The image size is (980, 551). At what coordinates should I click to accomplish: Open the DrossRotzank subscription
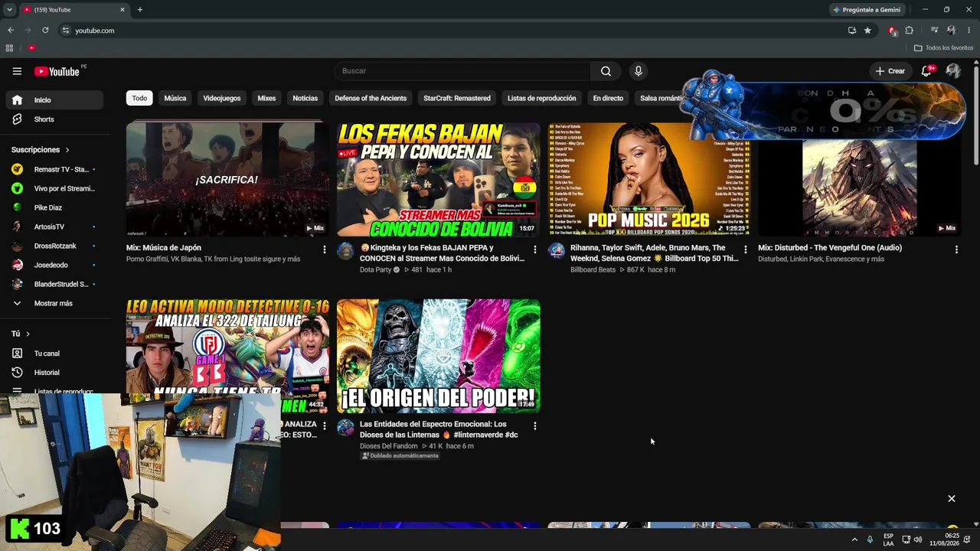(x=54, y=246)
